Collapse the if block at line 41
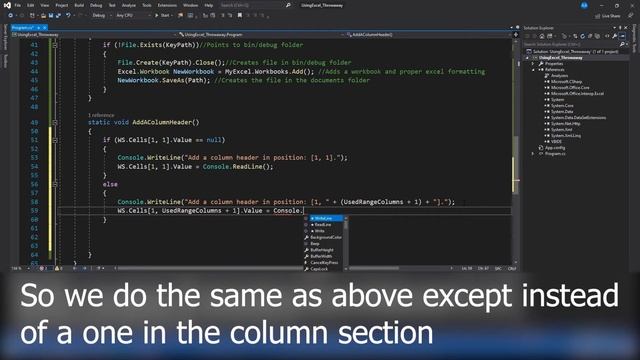The width and height of the screenshot is (640, 360). [x=55, y=45]
